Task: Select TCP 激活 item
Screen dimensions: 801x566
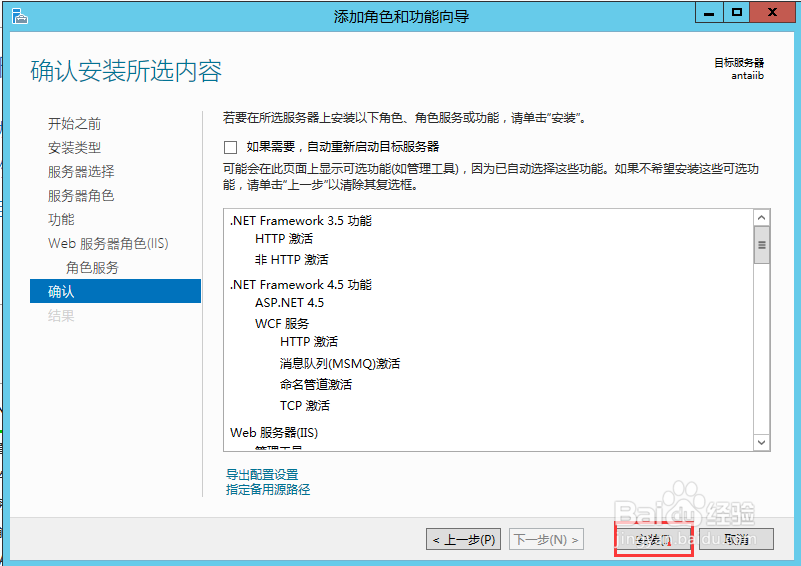Action: click(x=305, y=406)
